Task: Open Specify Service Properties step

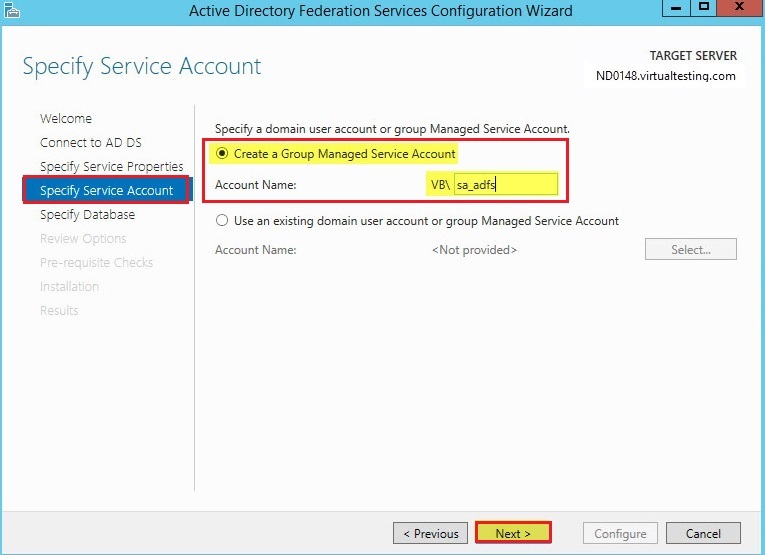Action: coord(112,166)
